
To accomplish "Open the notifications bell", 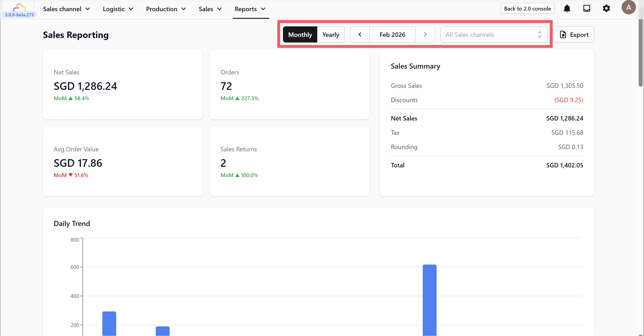I will point(567,9).
